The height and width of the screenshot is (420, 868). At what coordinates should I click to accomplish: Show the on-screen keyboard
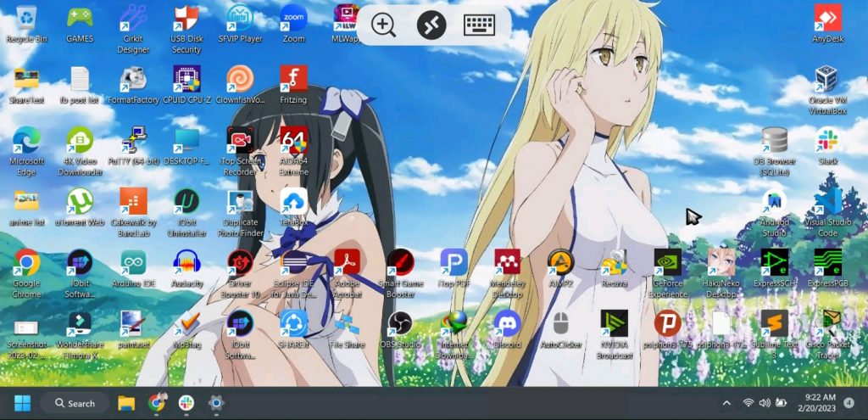480,25
